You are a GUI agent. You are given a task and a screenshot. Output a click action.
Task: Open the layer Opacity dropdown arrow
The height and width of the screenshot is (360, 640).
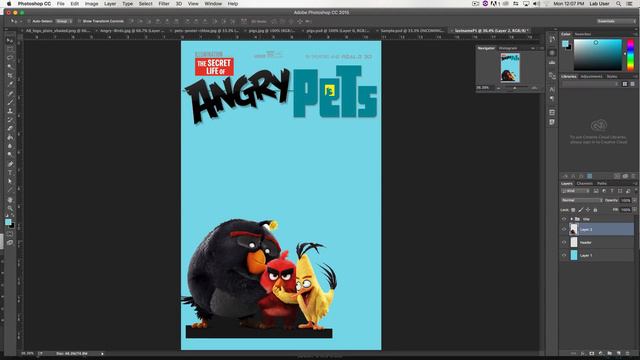[x=634, y=200]
